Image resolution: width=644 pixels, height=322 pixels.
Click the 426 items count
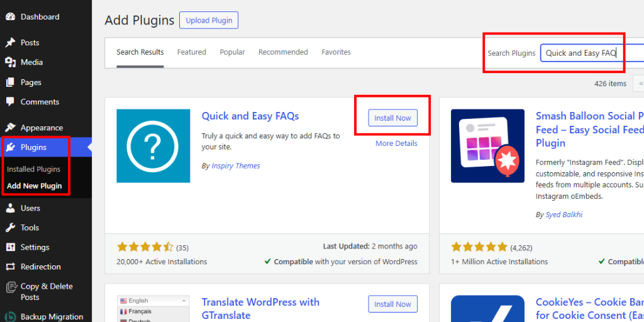pyautogui.click(x=610, y=84)
